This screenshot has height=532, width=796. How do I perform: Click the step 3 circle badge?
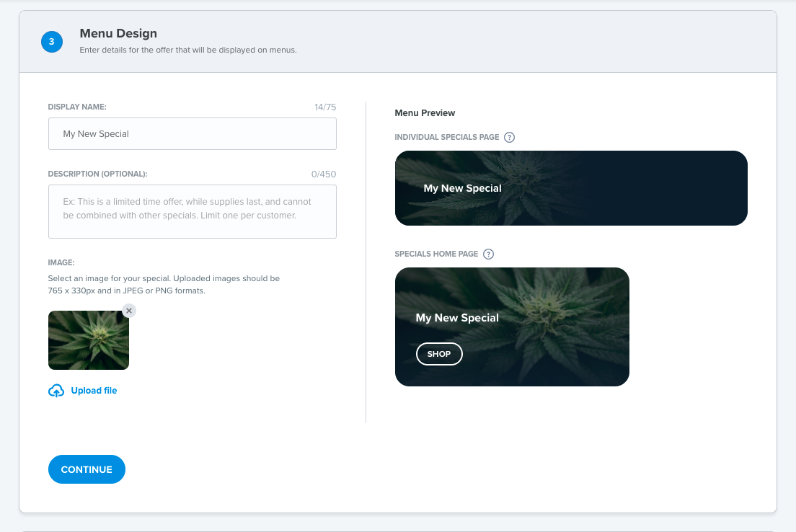[x=51, y=42]
